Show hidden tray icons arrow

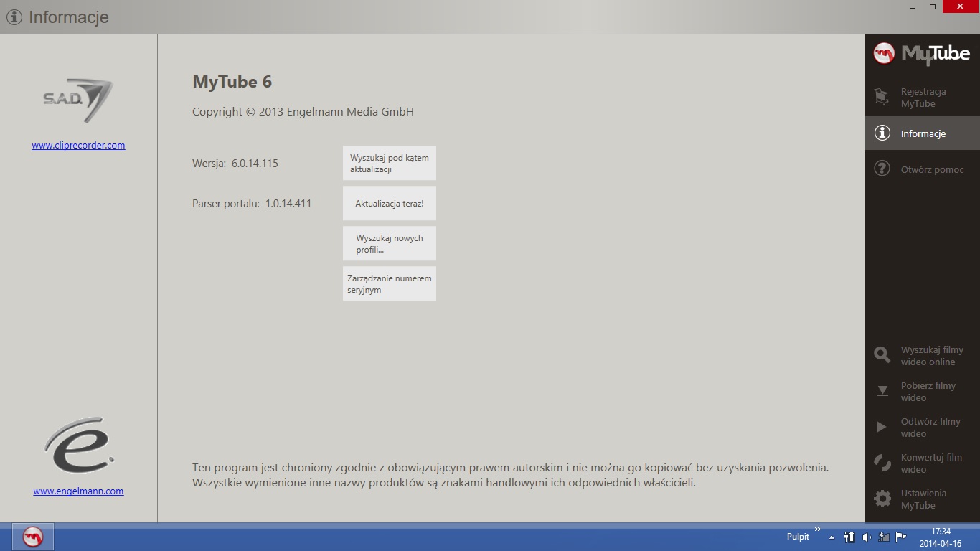pos(832,537)
